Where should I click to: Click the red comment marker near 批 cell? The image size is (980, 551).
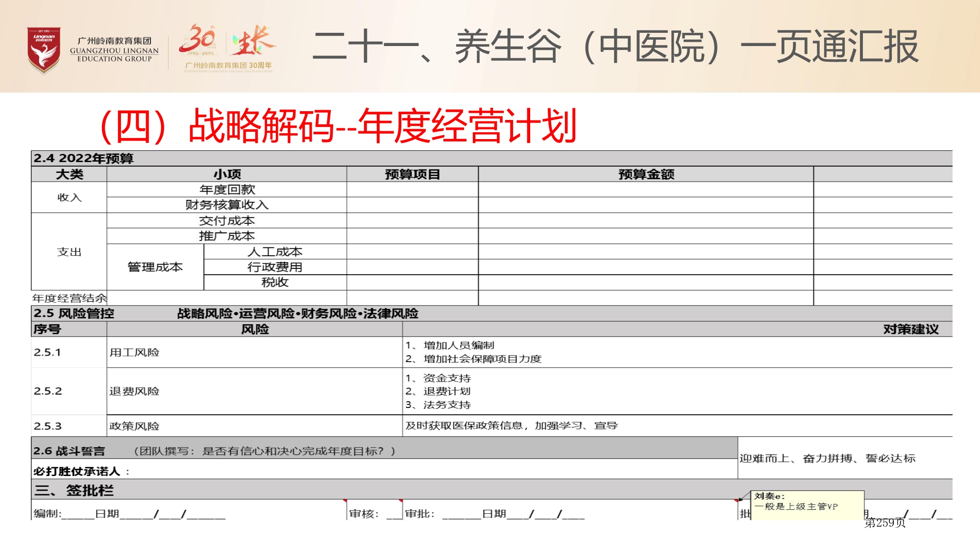click(x=736, y=501)
